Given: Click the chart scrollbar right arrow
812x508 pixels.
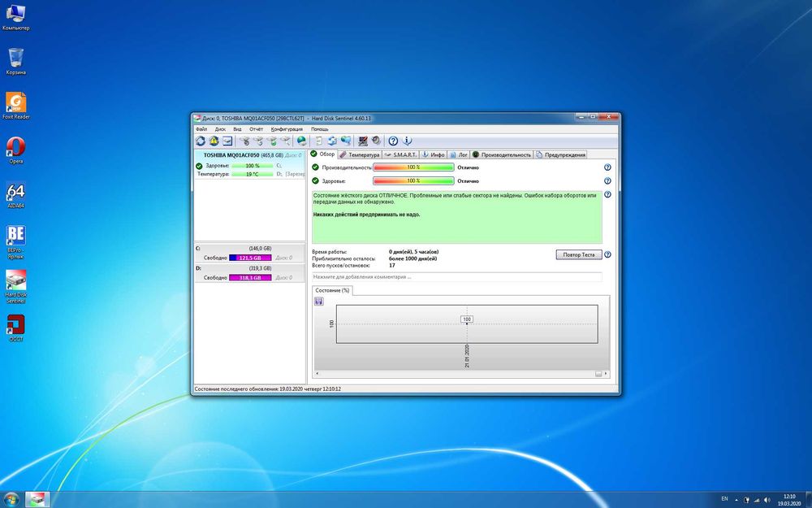Looking at the screenshot, I should pyautogui.click(x=606, y=374).
